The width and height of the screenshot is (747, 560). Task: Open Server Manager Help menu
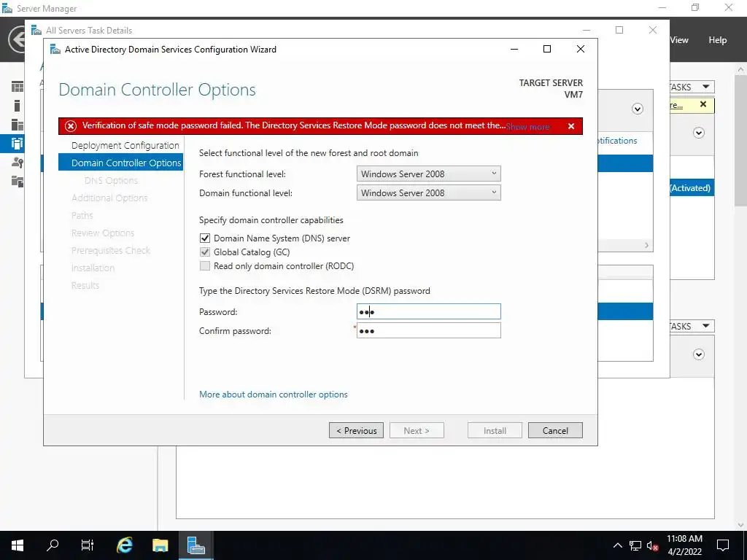click(x=718, y=40)
